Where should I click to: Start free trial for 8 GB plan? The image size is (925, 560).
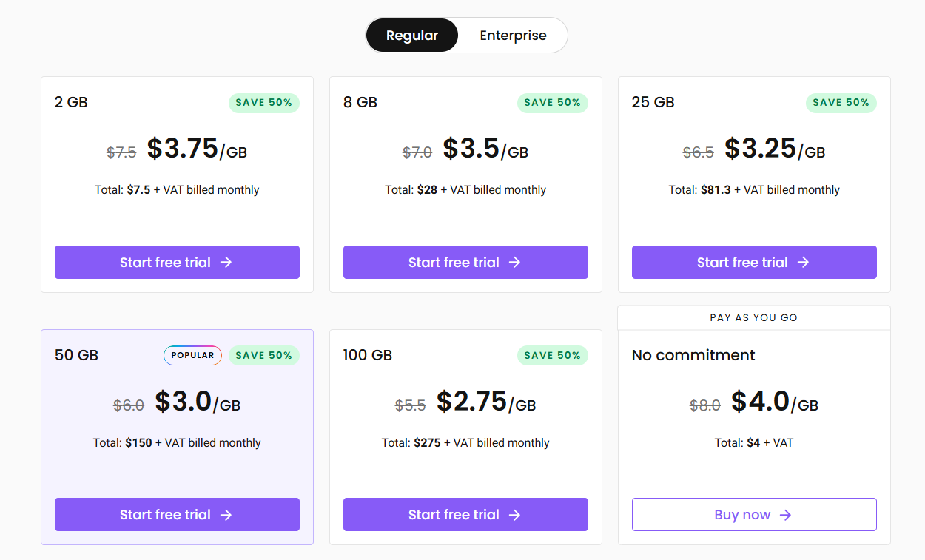pyautogui.click(x=465, y=263)
